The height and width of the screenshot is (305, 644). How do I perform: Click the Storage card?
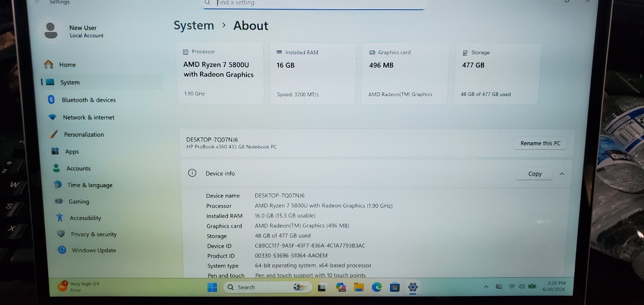[497, 74]
